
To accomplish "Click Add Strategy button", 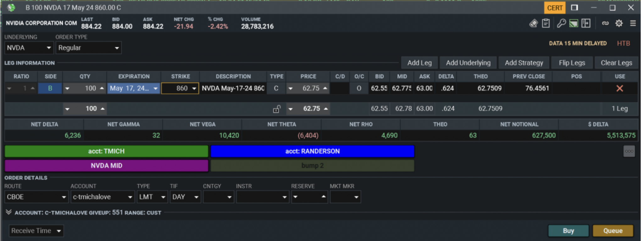I will pos(524,63).
